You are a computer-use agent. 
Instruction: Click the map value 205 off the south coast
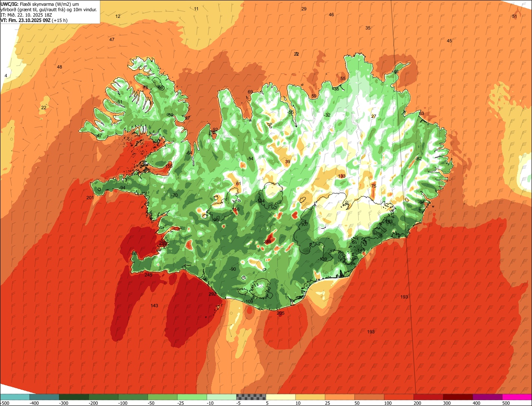281,313
